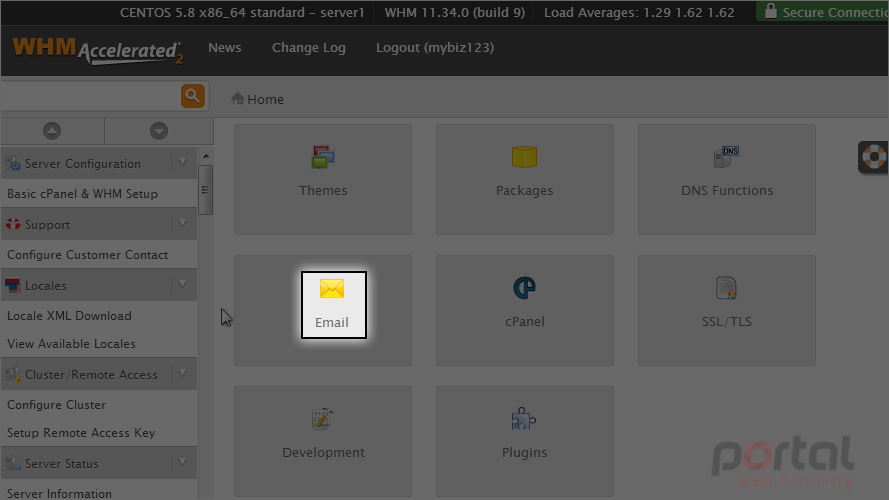Click the sidebar scrollbar thumb

[x=205, y=190]
